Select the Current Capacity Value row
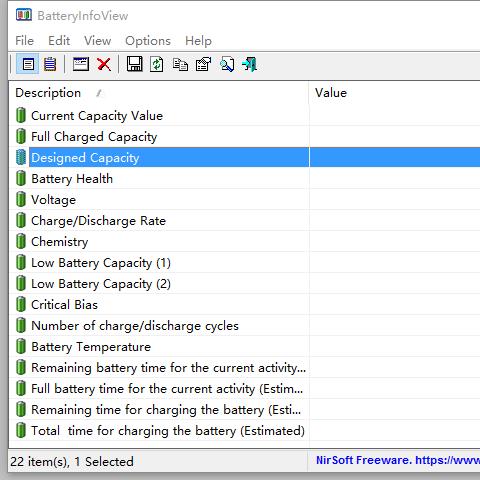 (x=245, y=115)
